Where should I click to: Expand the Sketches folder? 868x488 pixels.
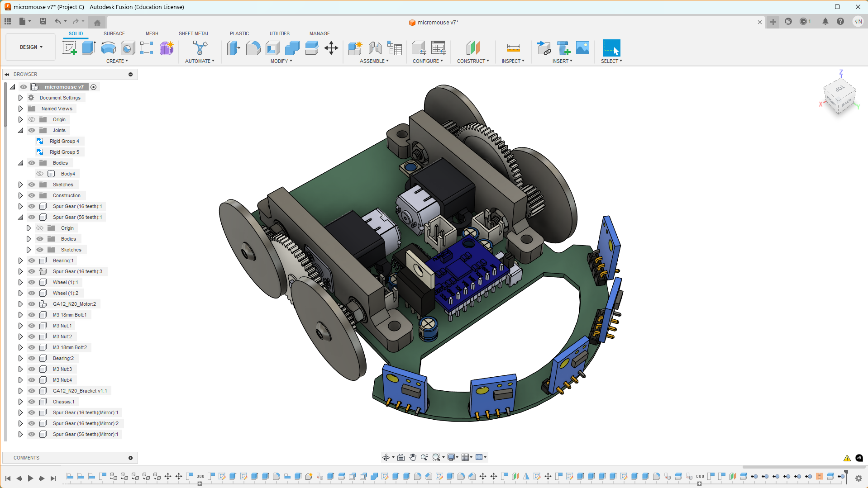click(20, 185)
